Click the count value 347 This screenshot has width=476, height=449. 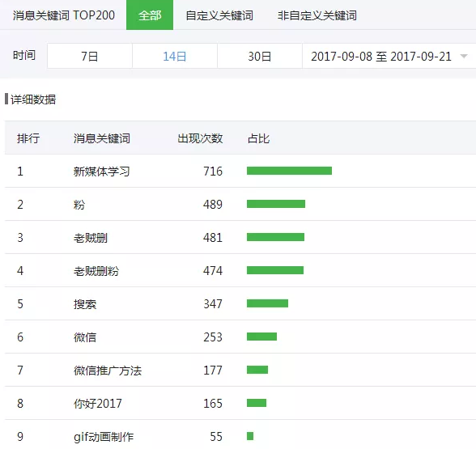[213, 304]
